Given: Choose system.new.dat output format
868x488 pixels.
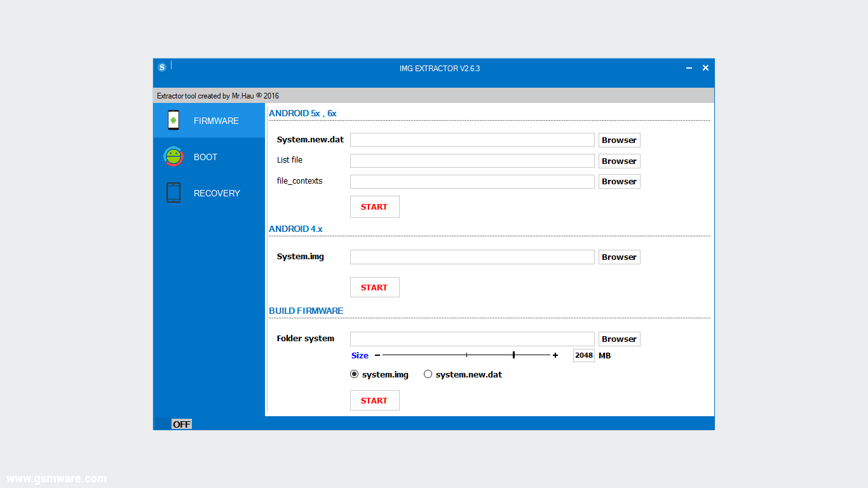Looking at the screenshot, I should (x=428, y=374).
